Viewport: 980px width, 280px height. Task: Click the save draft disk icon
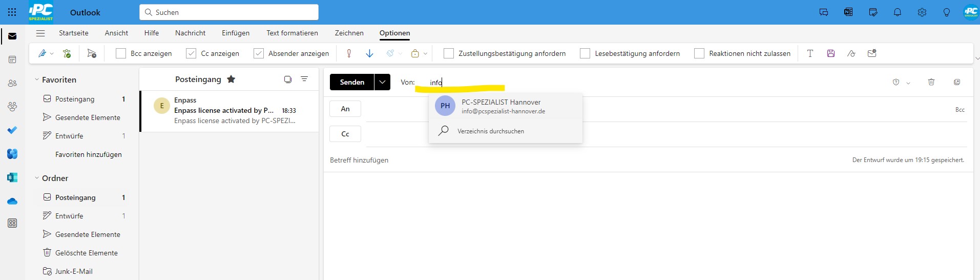tap(831, 53)
